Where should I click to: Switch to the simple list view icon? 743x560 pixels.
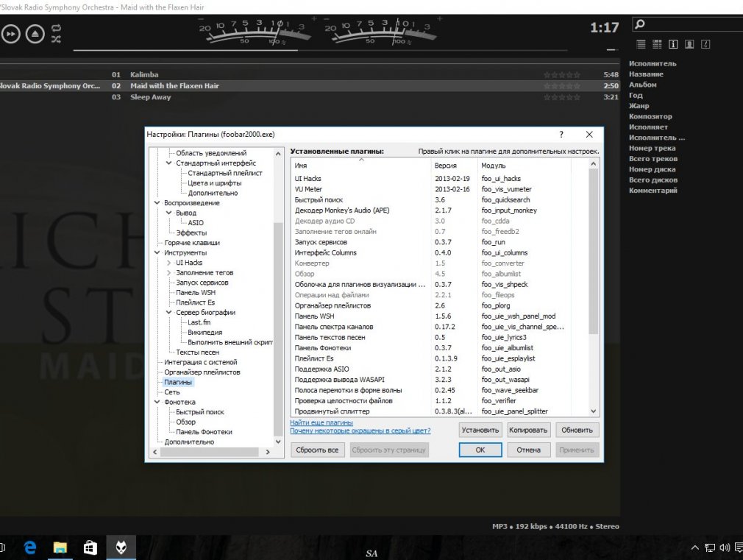641,44
